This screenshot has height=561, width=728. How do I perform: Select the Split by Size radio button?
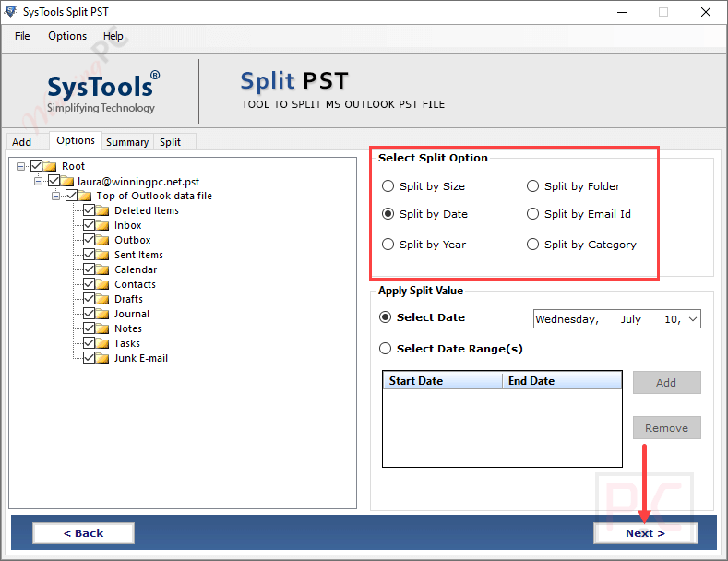pos(388,186)
